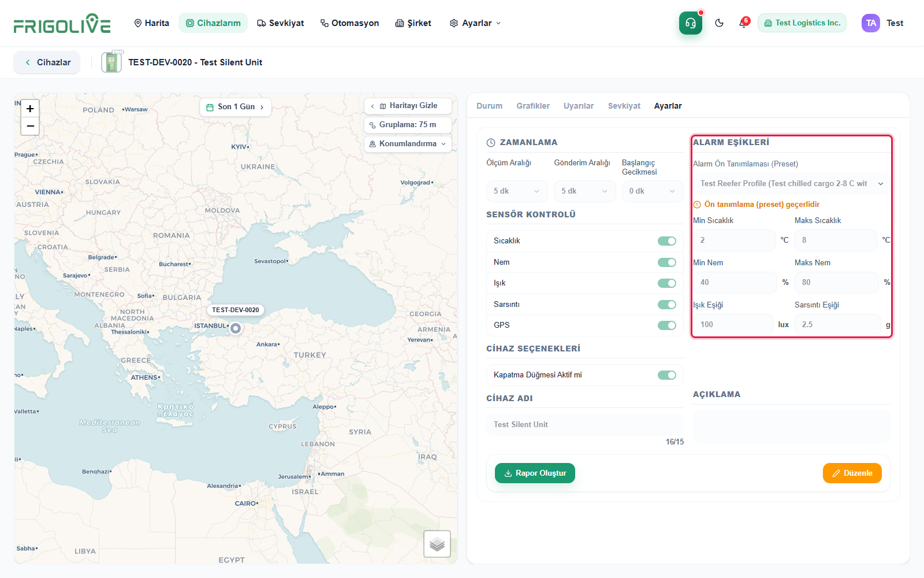
Task: Click Test Logistics Inc. company badge
Action: tap(802, 23)
